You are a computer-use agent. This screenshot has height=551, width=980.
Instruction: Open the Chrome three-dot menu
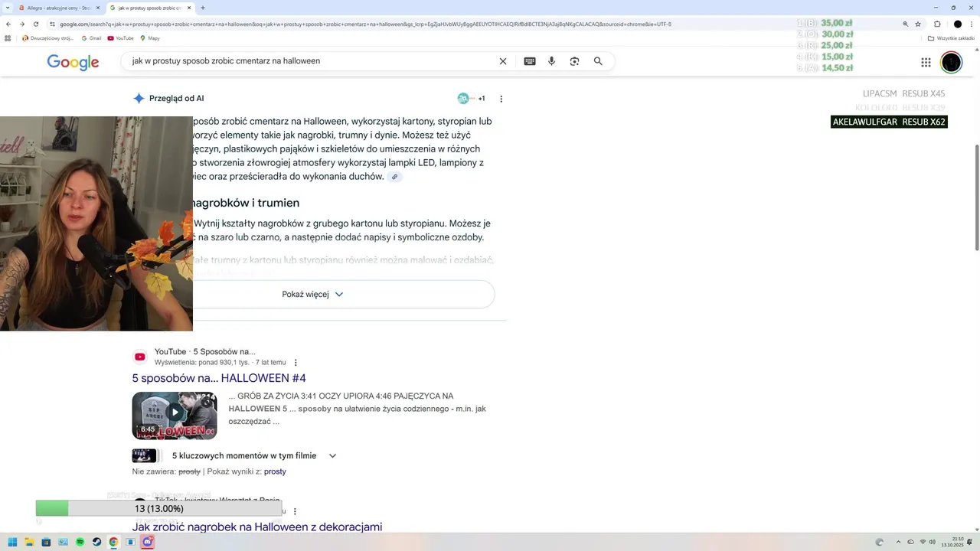(971, 24)
